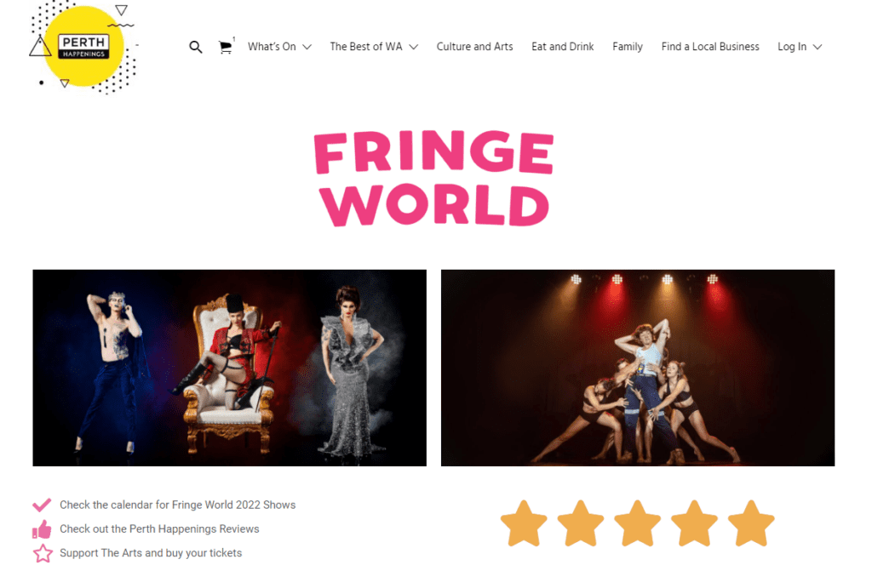Screen dimensions: 872x588
Task: Click the fifth gold rating star
Action: [x=751, y=523]
